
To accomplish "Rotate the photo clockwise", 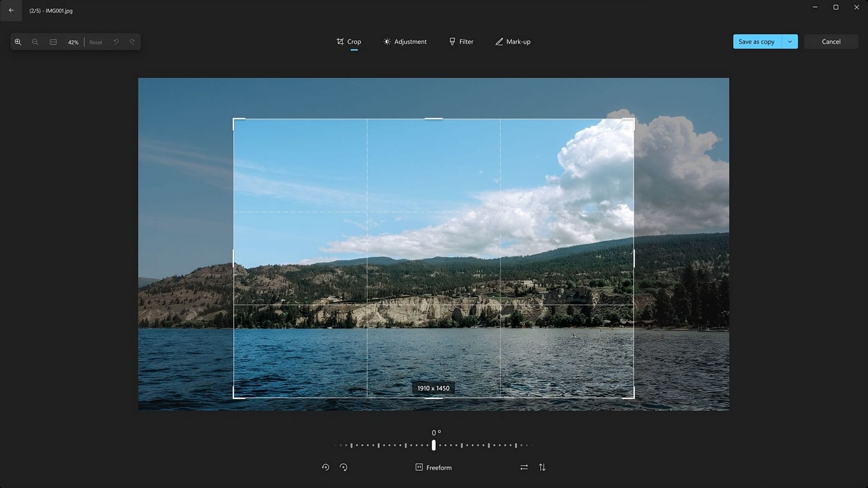I will (344, 467).
